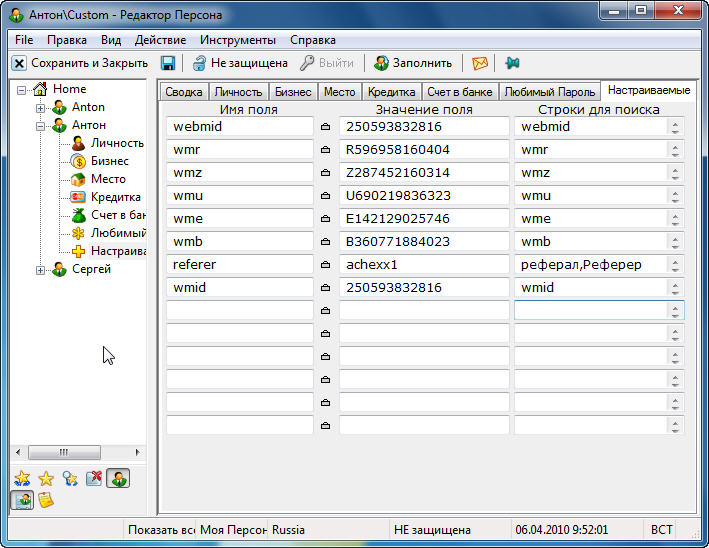Click the lock icon in wmr row
The height and width of the screenshot is (548, 709).
tap(325, 150)
